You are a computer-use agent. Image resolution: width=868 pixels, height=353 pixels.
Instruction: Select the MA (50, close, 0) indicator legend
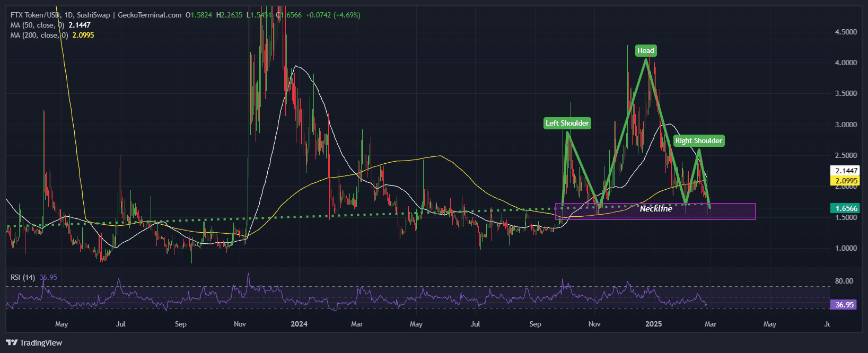pos(50,25)
